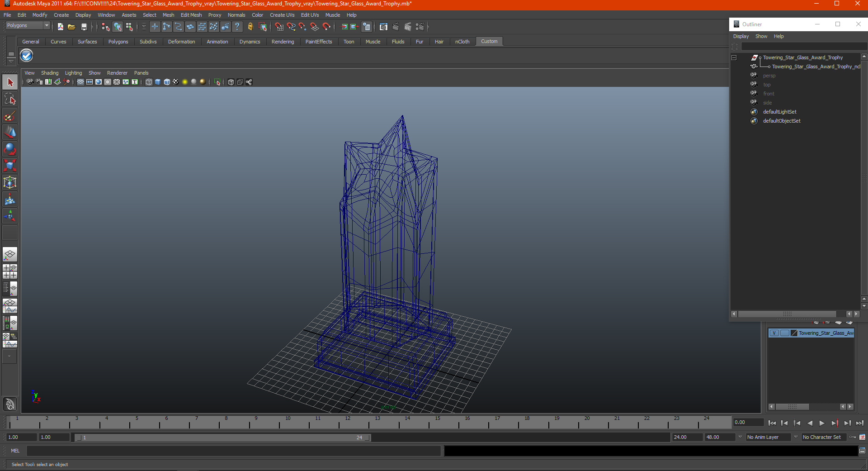Image resolution: width=868 pixels, height=471 pixels.
Task: Toggle film gate display in viewport
Action: (x=90, y=82)
